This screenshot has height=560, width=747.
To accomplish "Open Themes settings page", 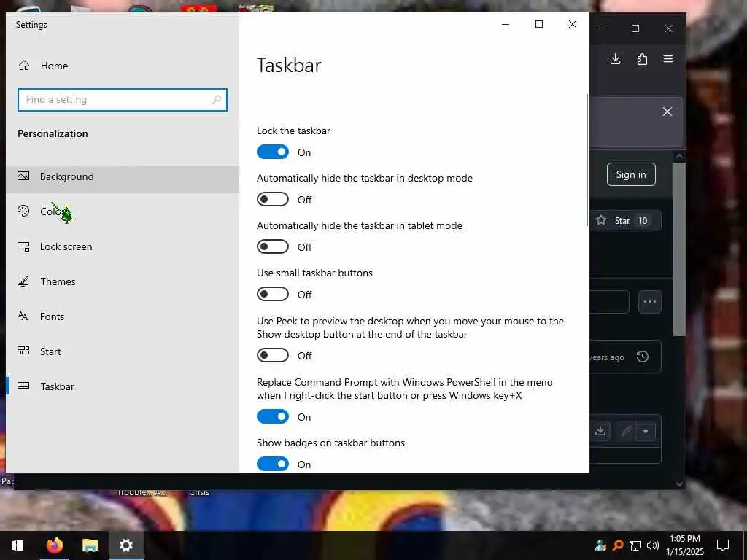I will (123, 281).
